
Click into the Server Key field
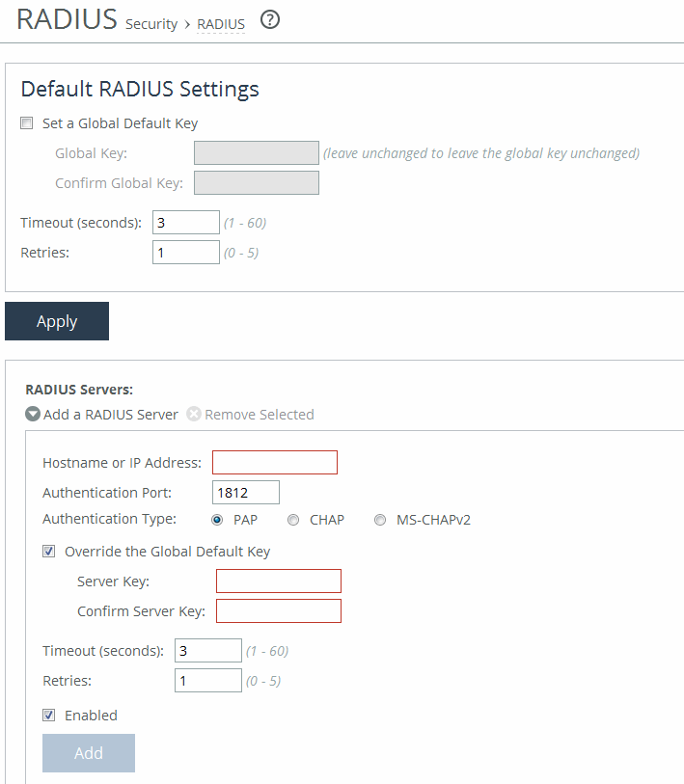279,581
